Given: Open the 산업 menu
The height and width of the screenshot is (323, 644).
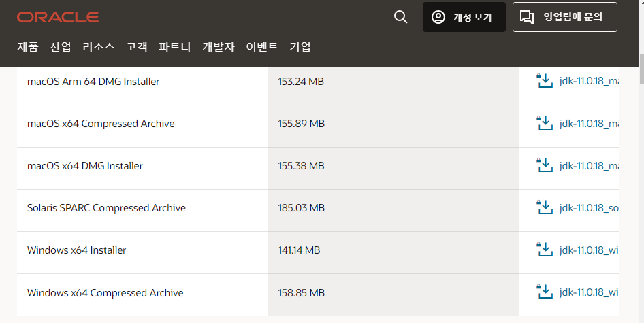Looking at the screenshot, I should pyautogui.click(x=61, y=47).
